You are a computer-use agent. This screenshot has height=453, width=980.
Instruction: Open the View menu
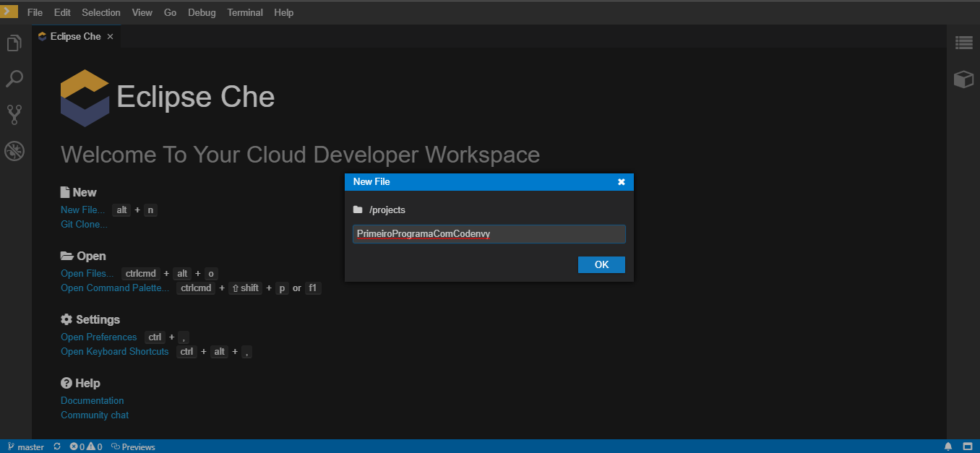click(x=142, y=12)
